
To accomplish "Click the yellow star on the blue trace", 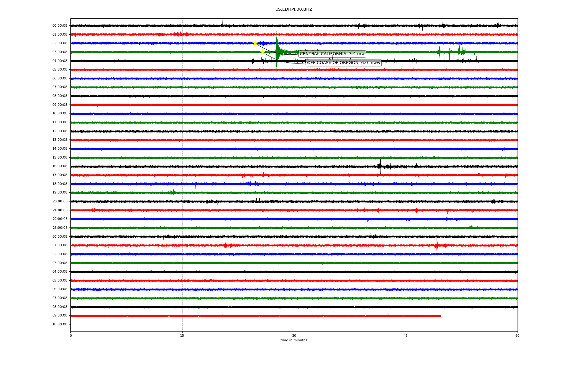I will coord(255,43).
